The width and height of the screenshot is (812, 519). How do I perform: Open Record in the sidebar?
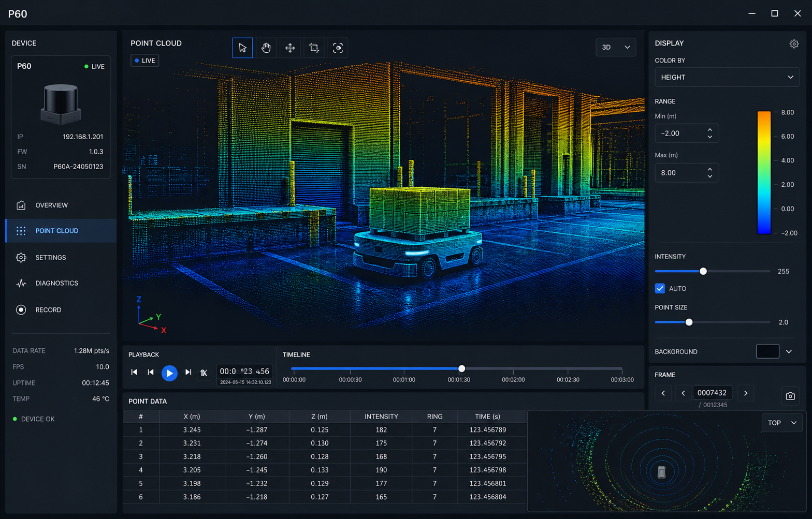click(61, 309)
